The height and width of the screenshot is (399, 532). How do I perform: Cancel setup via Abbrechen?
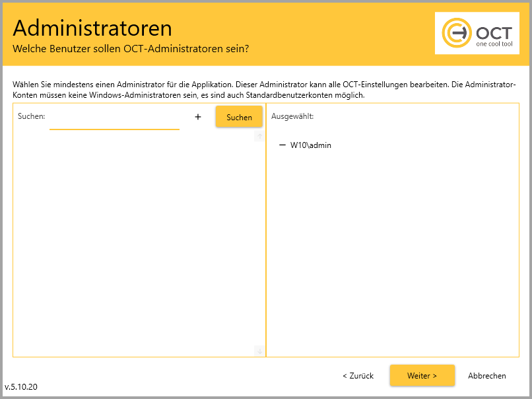pyautogui.click(x=486, y=375)
